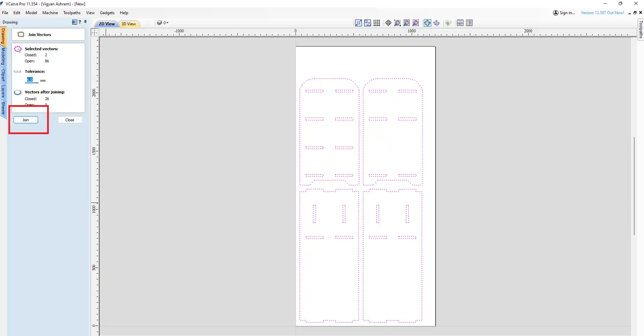Open the Toolpaths menu in menu bar
This screenshot has height=336, width=644.
(72, 13)
